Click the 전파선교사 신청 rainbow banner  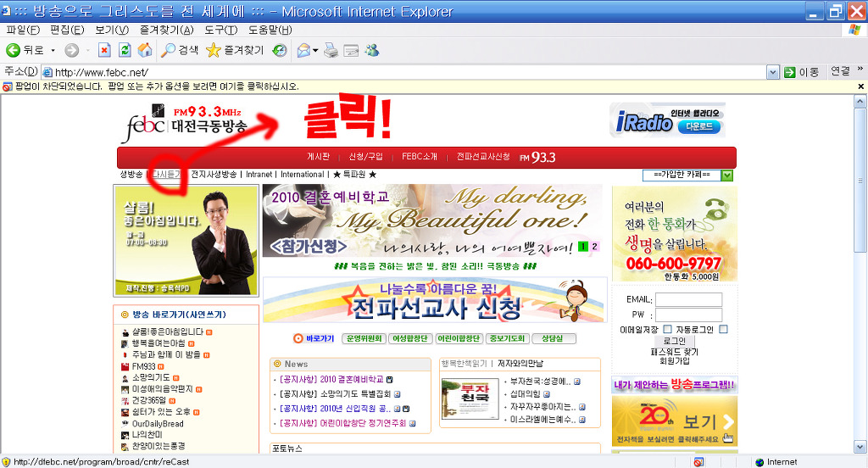435,300
